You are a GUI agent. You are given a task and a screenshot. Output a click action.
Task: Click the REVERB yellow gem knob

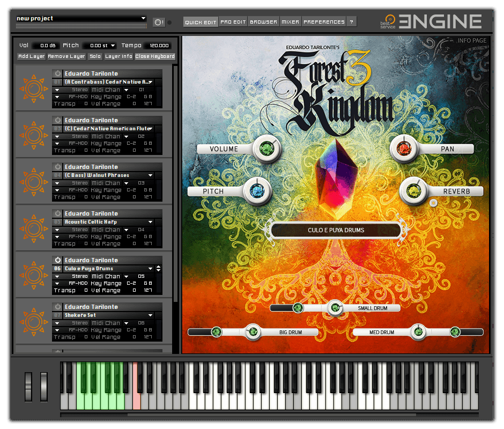click(x=413, y=191)
